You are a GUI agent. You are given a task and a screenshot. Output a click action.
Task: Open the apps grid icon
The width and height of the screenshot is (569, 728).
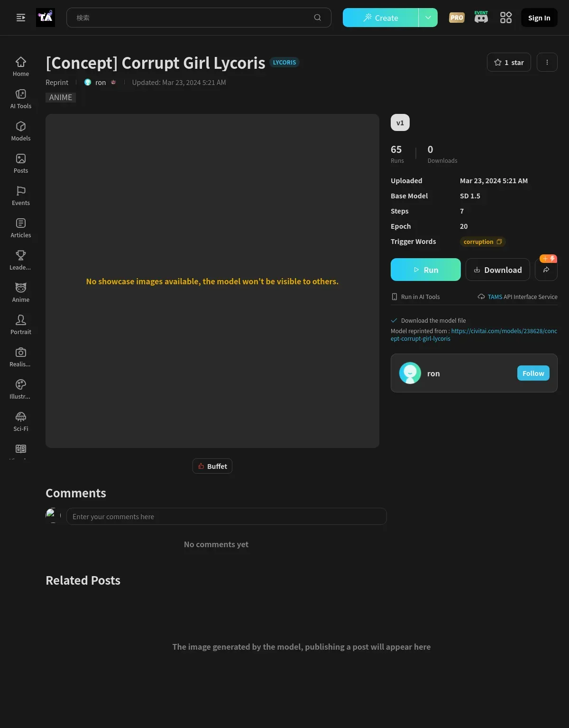[x=506, y=18]
